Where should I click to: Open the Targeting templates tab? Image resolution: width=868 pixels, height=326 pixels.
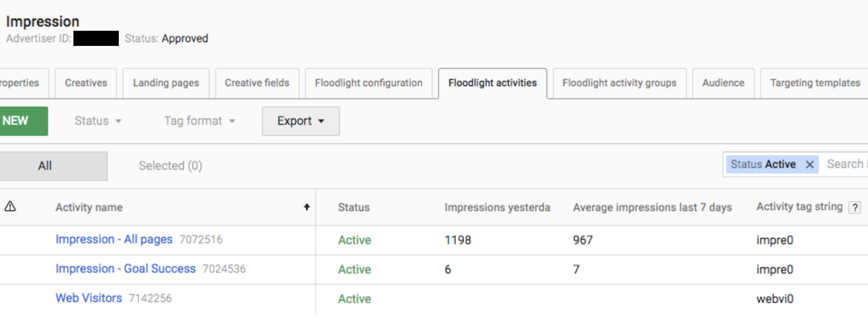814,83
